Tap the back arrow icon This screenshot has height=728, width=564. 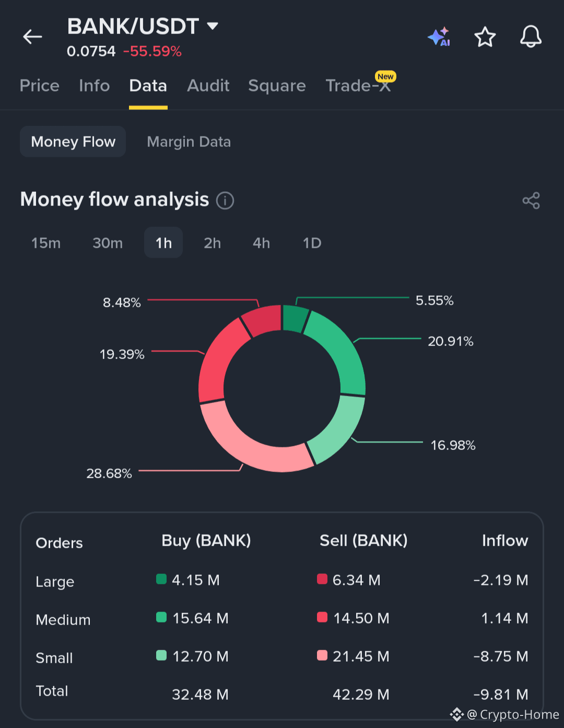[x=32, y=37]
